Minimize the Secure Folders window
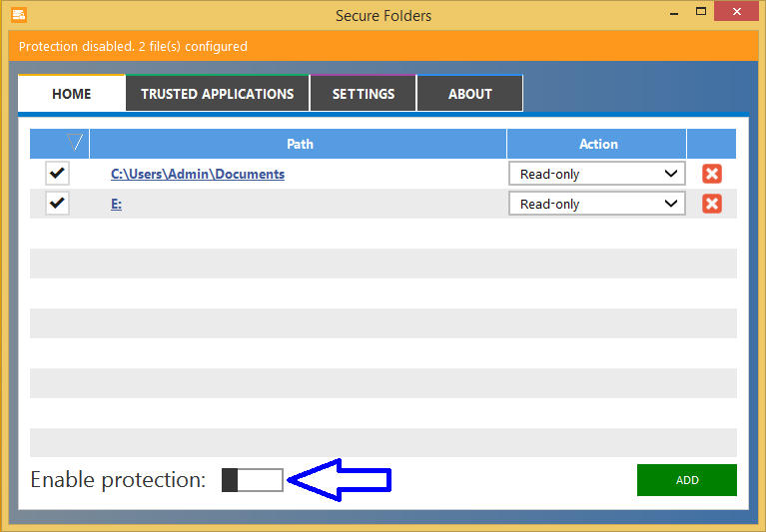The width and height of the screenshot is (766, 532). click(x=674, y=12)
